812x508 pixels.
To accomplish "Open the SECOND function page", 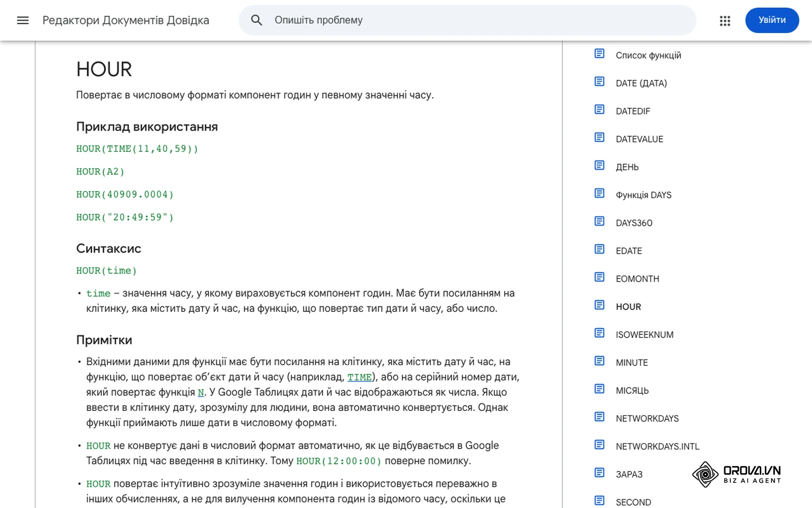I will tap(633, 502).
